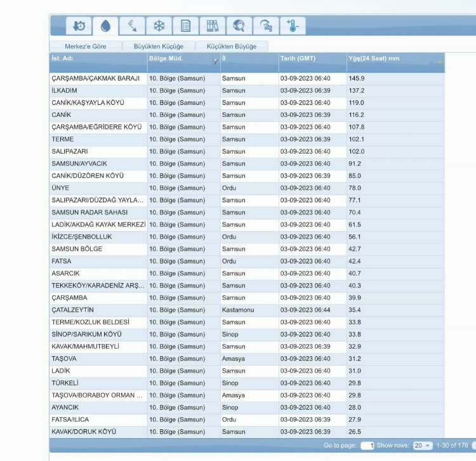Image resolution: width=476 pixels, height=461 pixels.
Task: Switch to Merkez'e Göre tab
Action: (x=86, y=46)
